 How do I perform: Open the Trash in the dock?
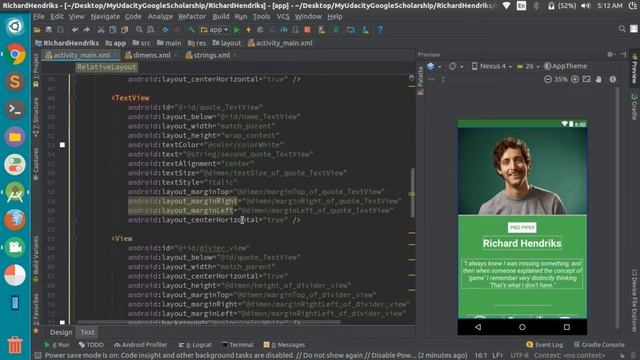coord(15,345)
